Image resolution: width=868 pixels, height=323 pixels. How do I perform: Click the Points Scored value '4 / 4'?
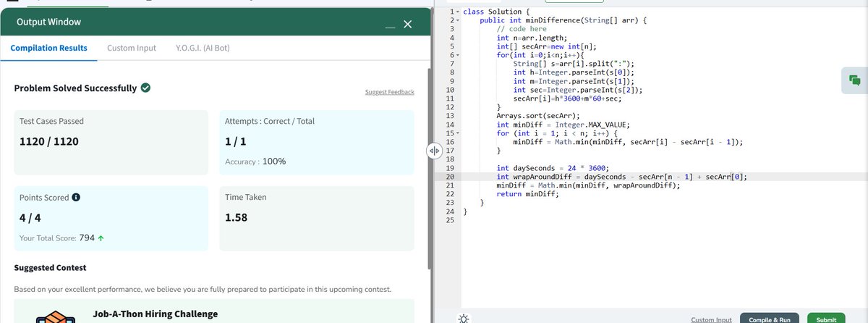(x=30, y=218)
